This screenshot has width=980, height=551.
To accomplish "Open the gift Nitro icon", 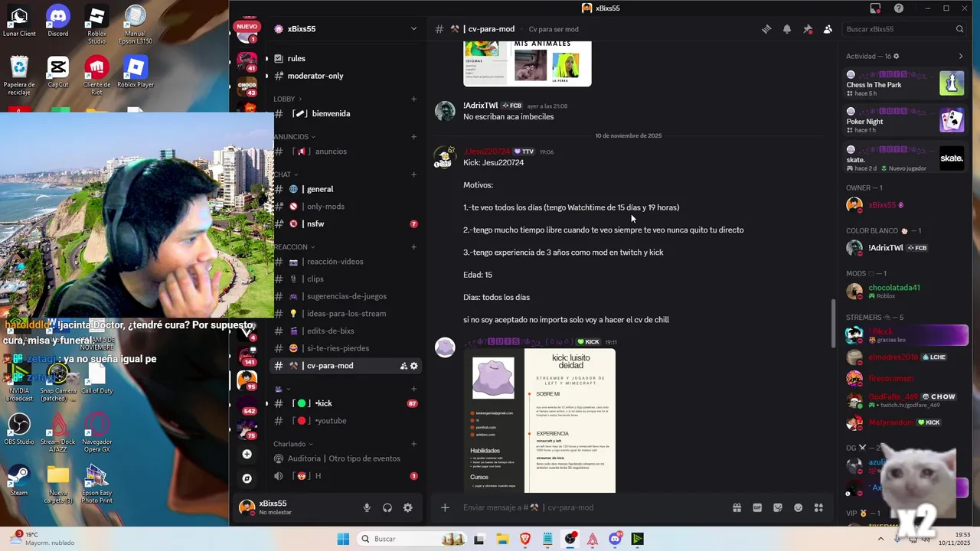I will click(x=737, y=507).
